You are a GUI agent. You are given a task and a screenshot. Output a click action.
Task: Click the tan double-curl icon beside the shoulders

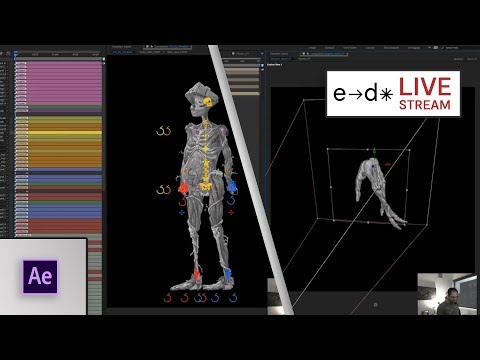[x=163, y=131]
